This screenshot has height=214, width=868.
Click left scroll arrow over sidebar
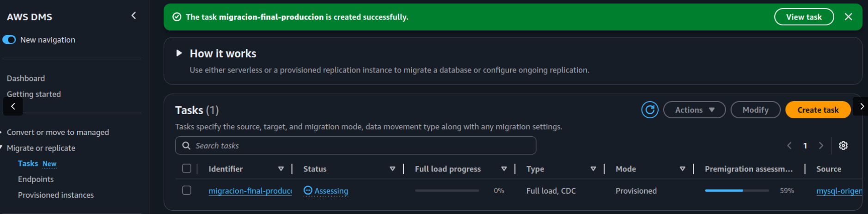13,106
